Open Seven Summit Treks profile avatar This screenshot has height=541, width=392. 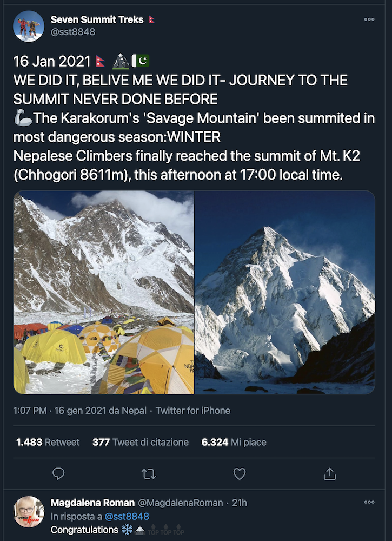(29, 26)
